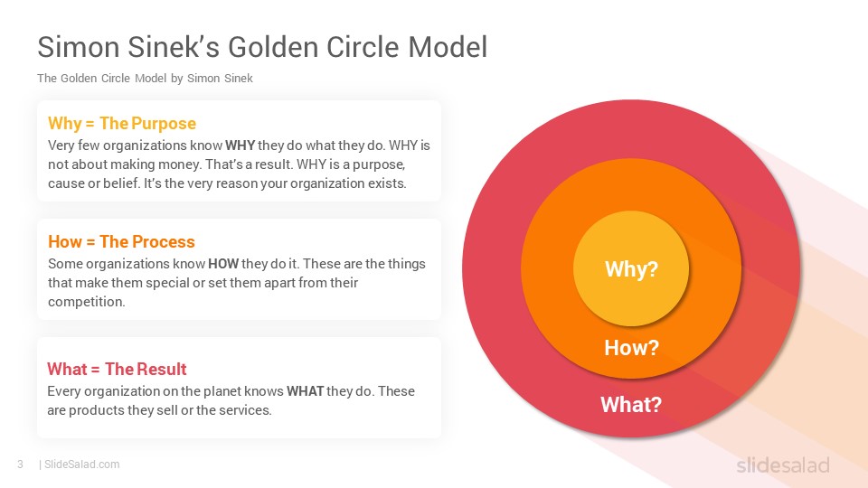Click the orange middle ring upper area
Image resolution: width=868 pixels, height=488 pixels.
click(x=631, y=184)
